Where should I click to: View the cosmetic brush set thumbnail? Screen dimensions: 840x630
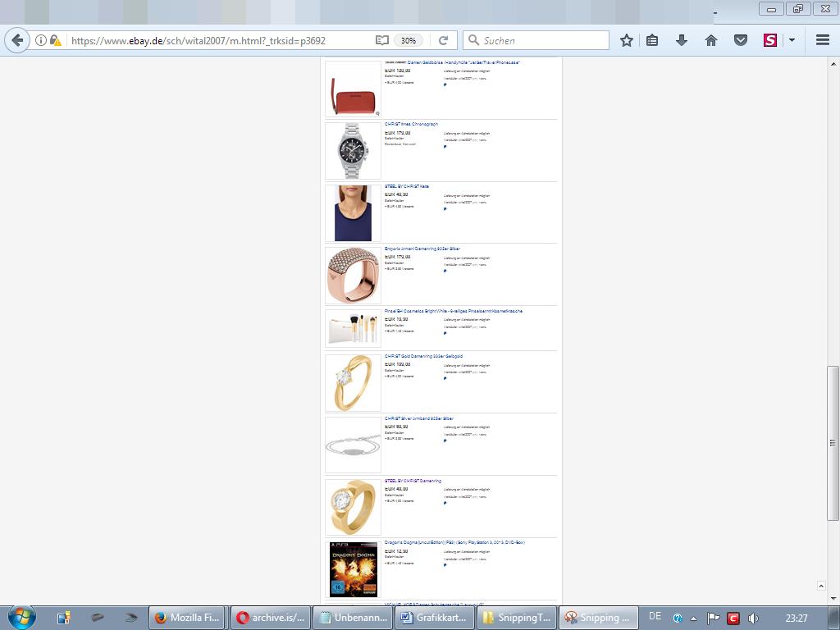(353, 328)
